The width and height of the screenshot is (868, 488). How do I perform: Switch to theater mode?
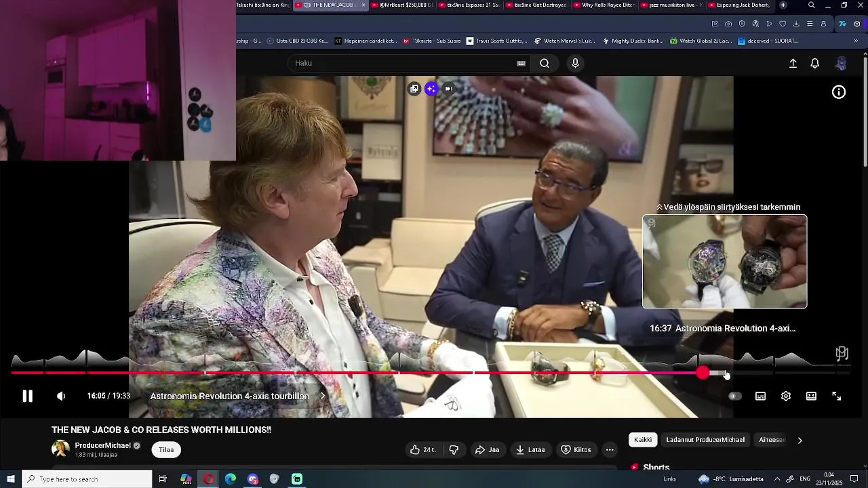(811, 396)
